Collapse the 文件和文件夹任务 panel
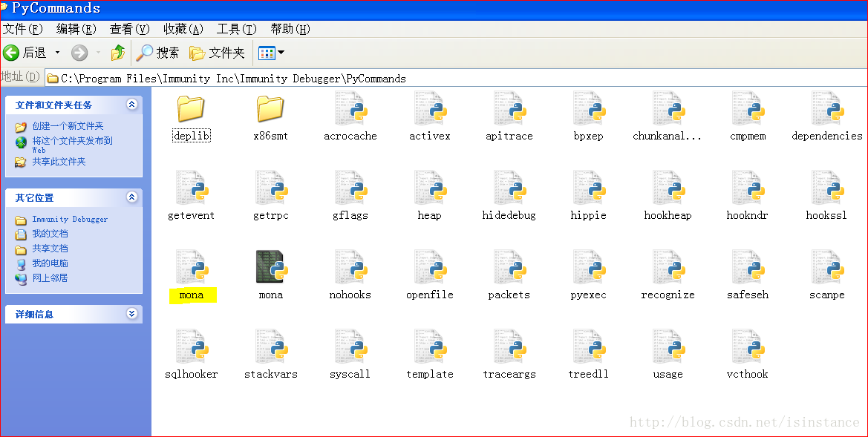 pos(131,104)
